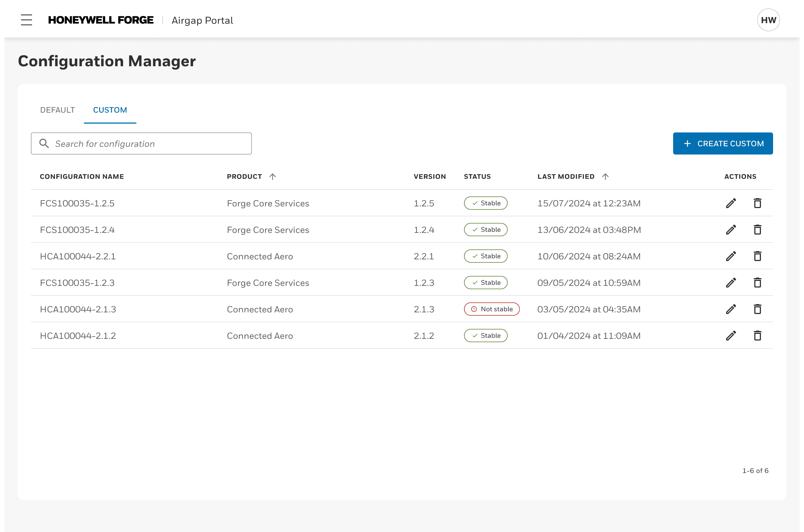This screenshot has width=804, height=532.
Task: Toggle the hamburger menu open
Action: point(27,20)
